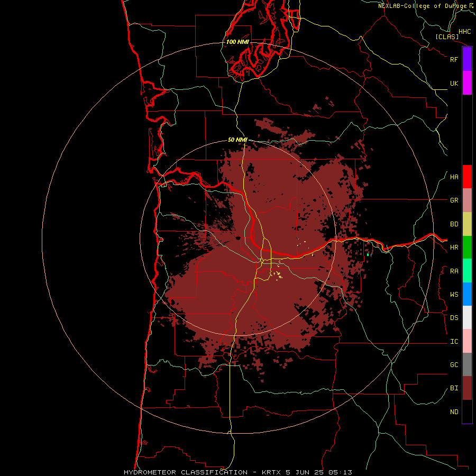Click the UK magenta legend swatch
Screen dimensions: 476x476
(467, 83)
